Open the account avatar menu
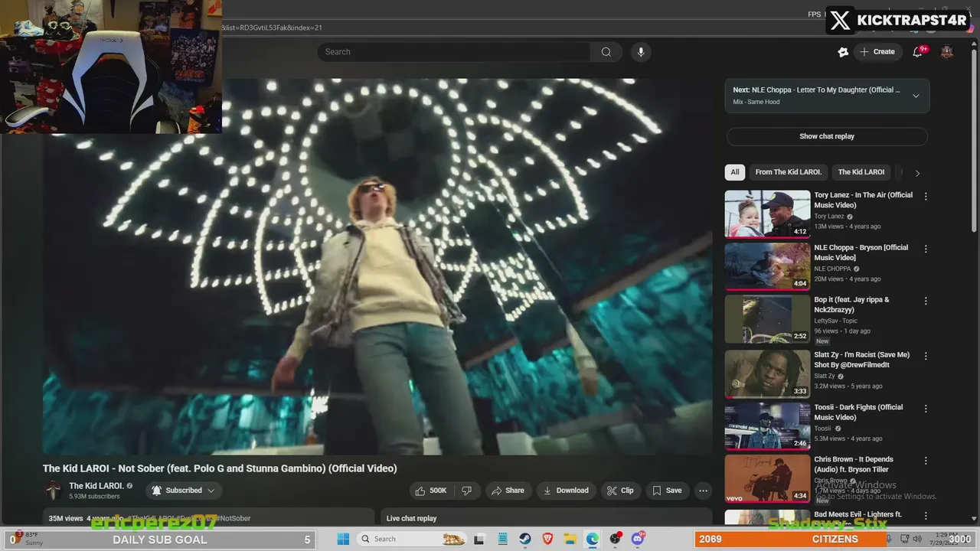This screenshot has width=980, height=551. tap(947, 52)
